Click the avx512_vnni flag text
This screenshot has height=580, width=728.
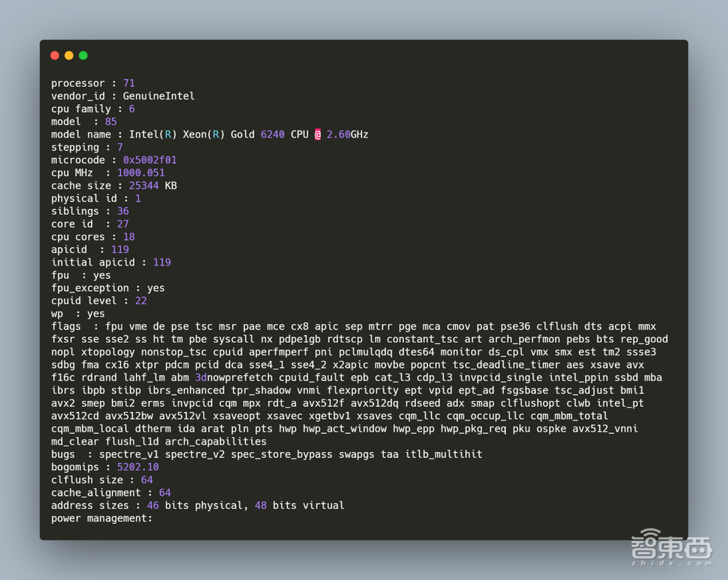pyautogui.click(x=605, y=429)
